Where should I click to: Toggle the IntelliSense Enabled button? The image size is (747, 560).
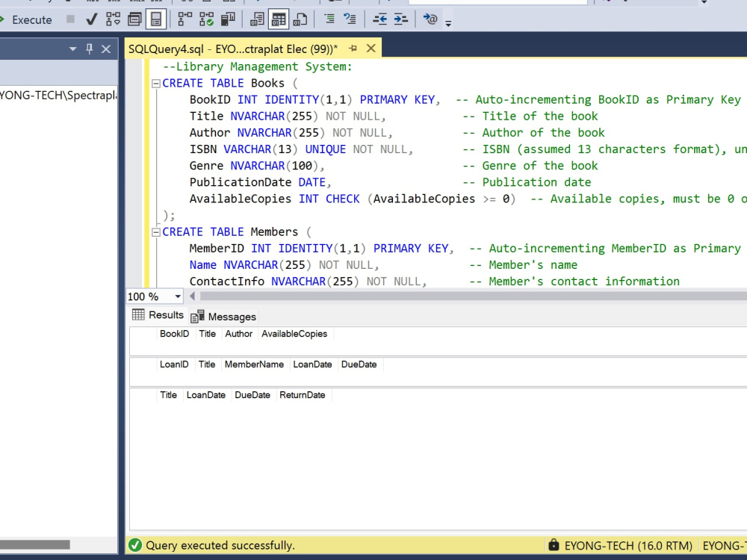point(156,19)
